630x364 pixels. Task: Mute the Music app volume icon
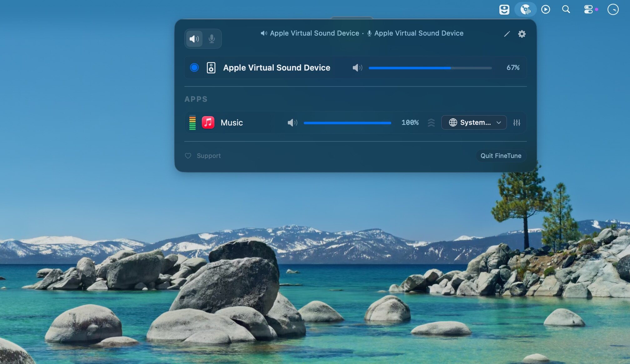point(292,123)
